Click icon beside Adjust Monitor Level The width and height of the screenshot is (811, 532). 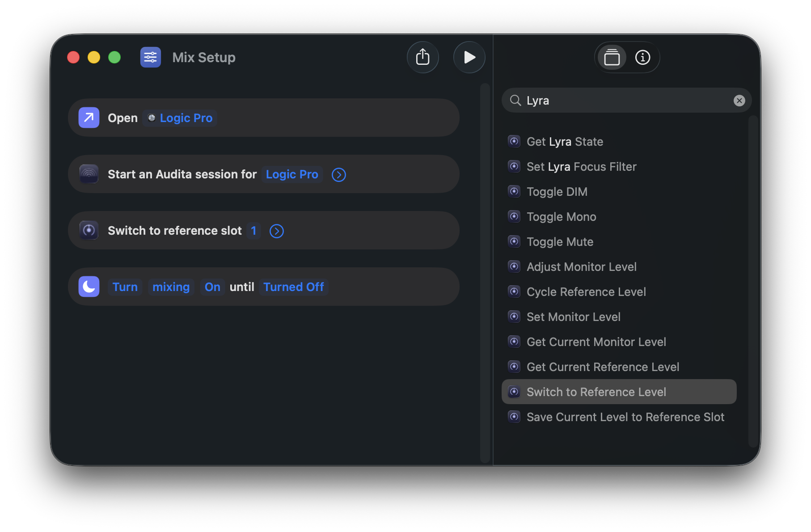[514, 266]
